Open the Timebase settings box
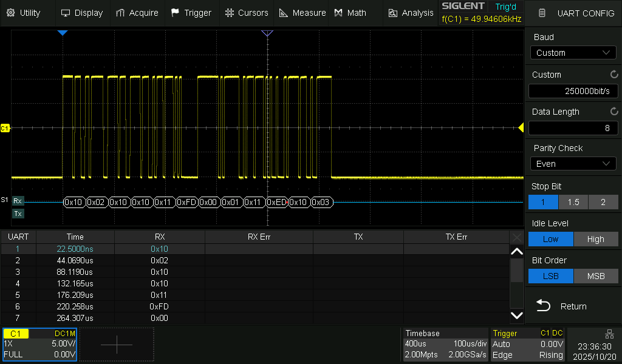The image size is (622, 364). pyautogui.click(x=445, y=344)
